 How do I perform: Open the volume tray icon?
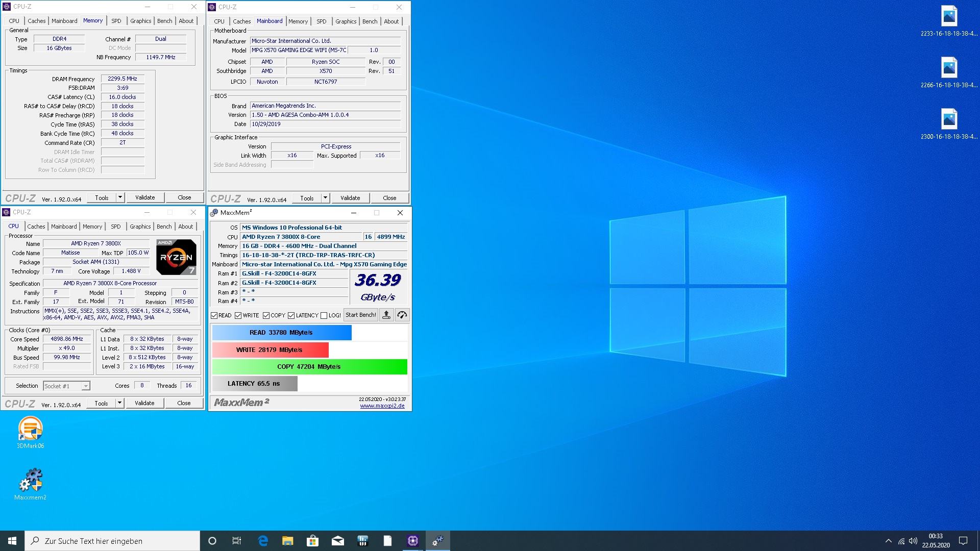point(913,541)
